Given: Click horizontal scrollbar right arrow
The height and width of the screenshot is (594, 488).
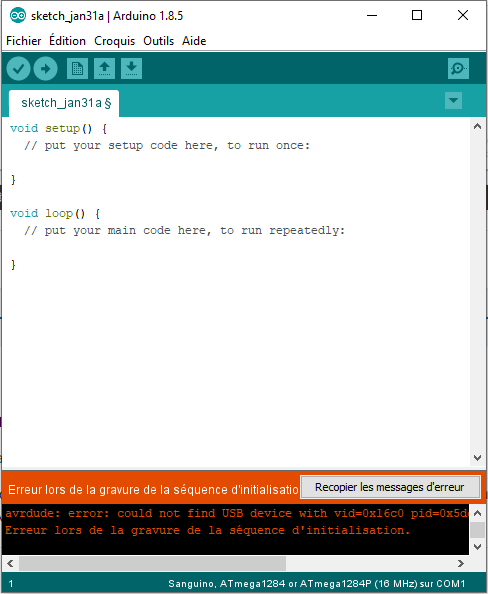Looking at the screenshot, I should point(461,563).
